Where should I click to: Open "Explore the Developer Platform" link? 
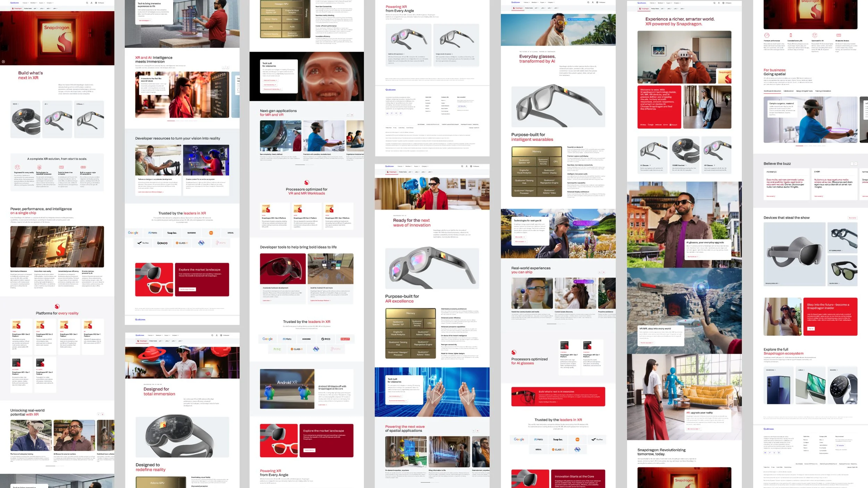point(320,301)
